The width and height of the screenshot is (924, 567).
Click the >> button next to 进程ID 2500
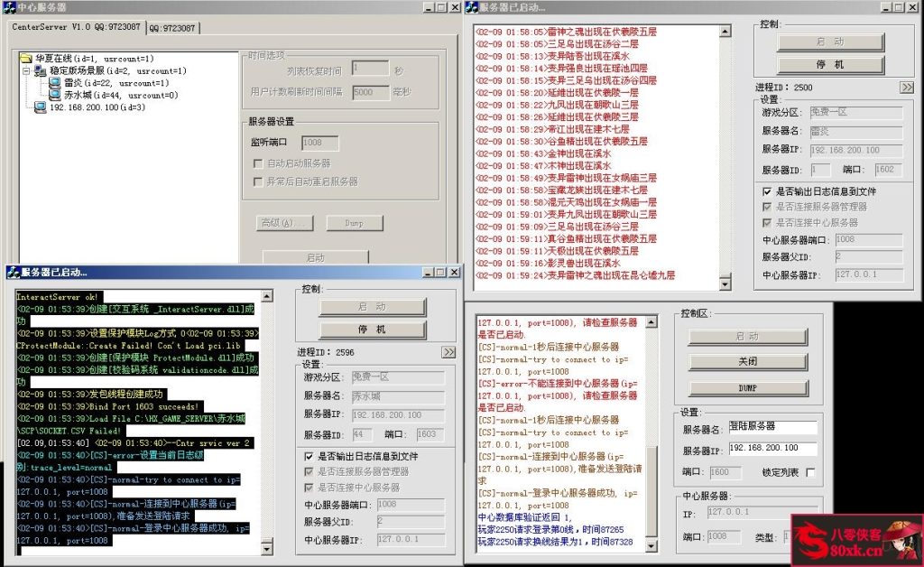(907, 88)
